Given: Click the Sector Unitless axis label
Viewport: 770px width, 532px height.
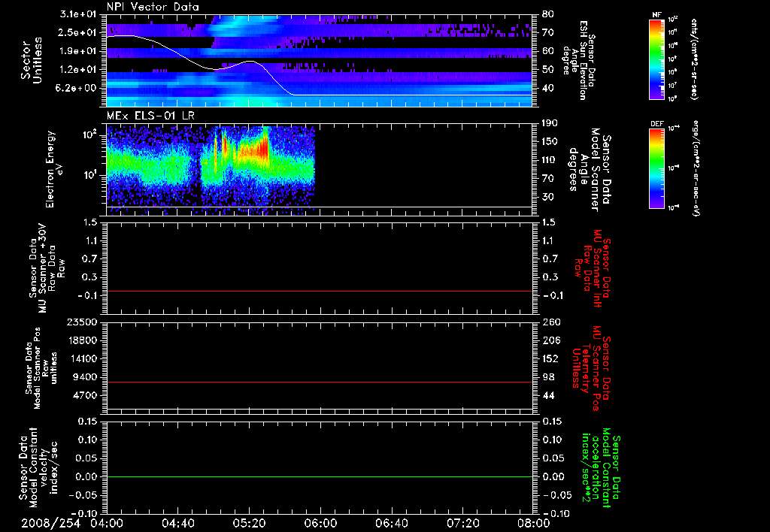Looking at the screenshot, I should (32, 60).
